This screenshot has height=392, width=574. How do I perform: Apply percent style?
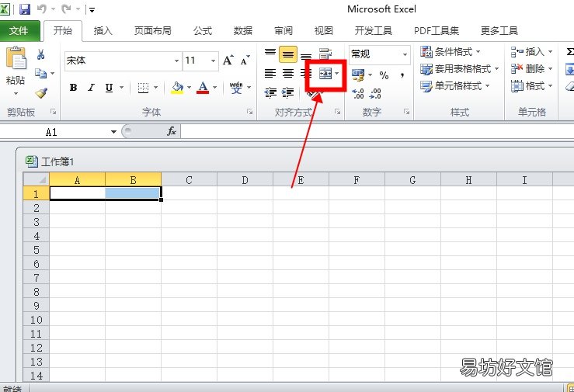click(x=384, y=75)
